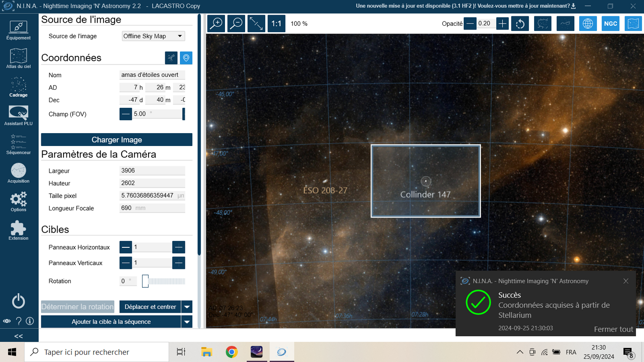
Task: Open the Offline Sky Map source dropdown
Action: (153, 36)
